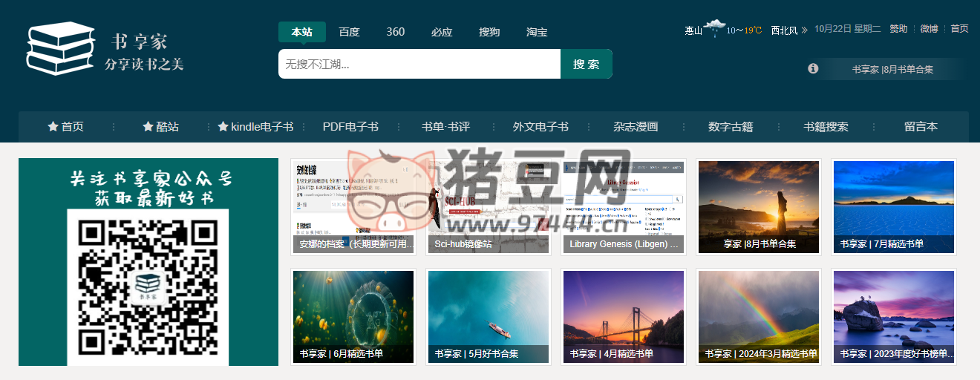Image resolution: width=980 pixels, height=380 pixels.
Task: Open the 安娜的档案 thumbnail card
Action: [353, 207]
